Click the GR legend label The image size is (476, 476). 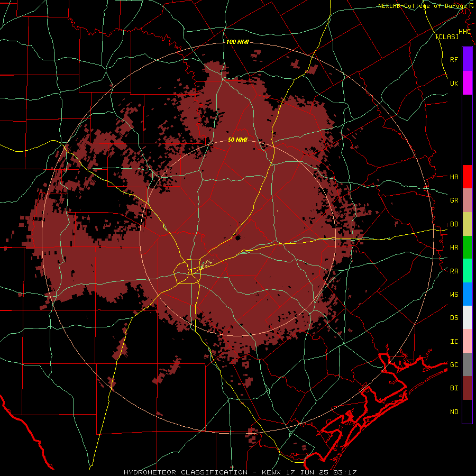454,200
